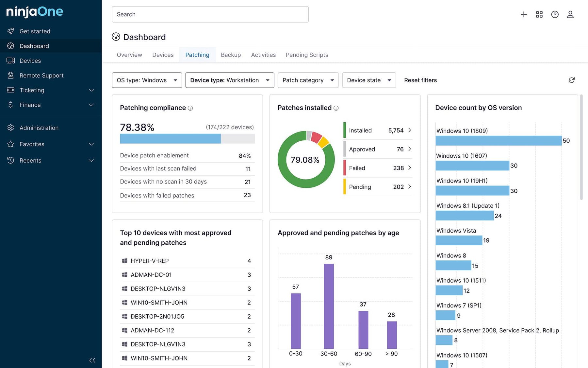Open the apps grid in the top bar

[x=539, y=14]
